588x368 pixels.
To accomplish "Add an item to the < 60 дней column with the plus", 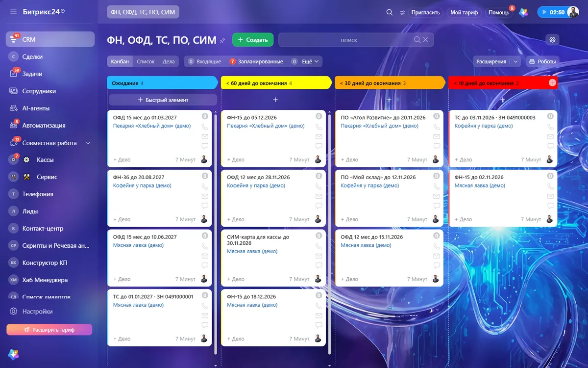I will [x=275, y=100].
